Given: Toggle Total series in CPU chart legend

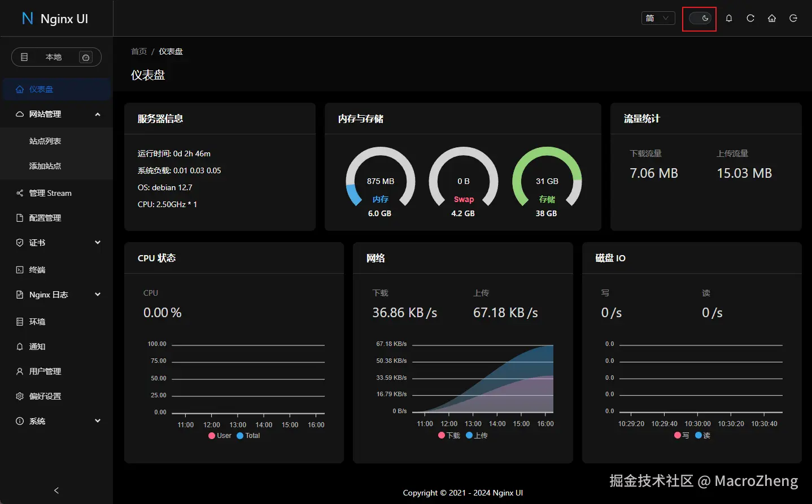Looking at the screenshot, I should (x=248, y=436).
